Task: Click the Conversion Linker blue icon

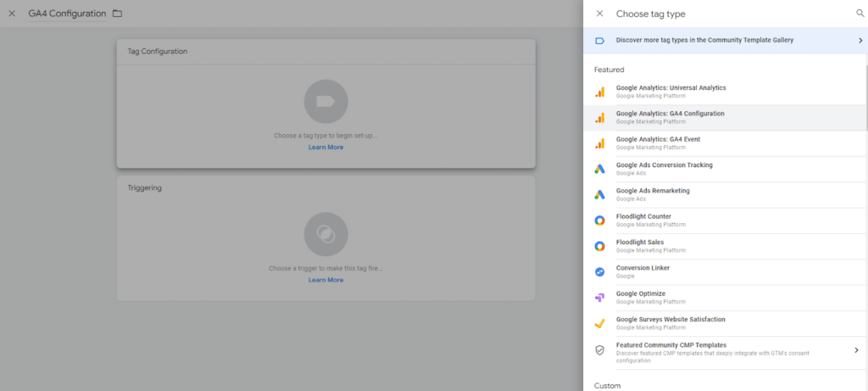Action: tap(599, 272)
